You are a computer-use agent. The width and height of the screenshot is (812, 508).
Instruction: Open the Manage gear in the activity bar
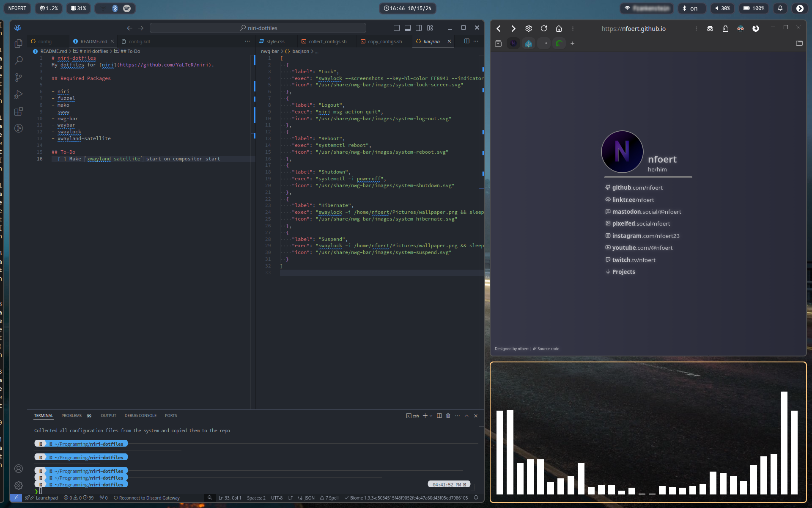pyautogui.click(x=19, y=486)
